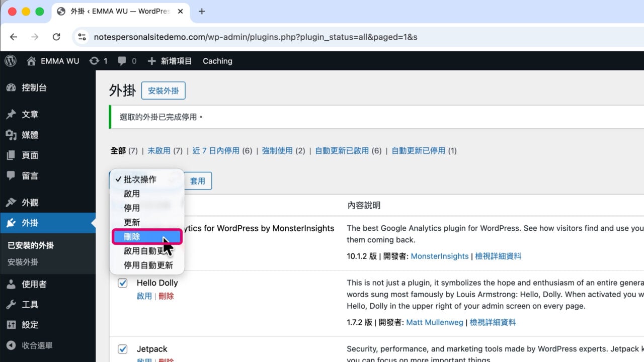644x362 pixels.
Task: Open 檢視詳細資料 for MonsterInsights plugin
Action: (498, 256)
